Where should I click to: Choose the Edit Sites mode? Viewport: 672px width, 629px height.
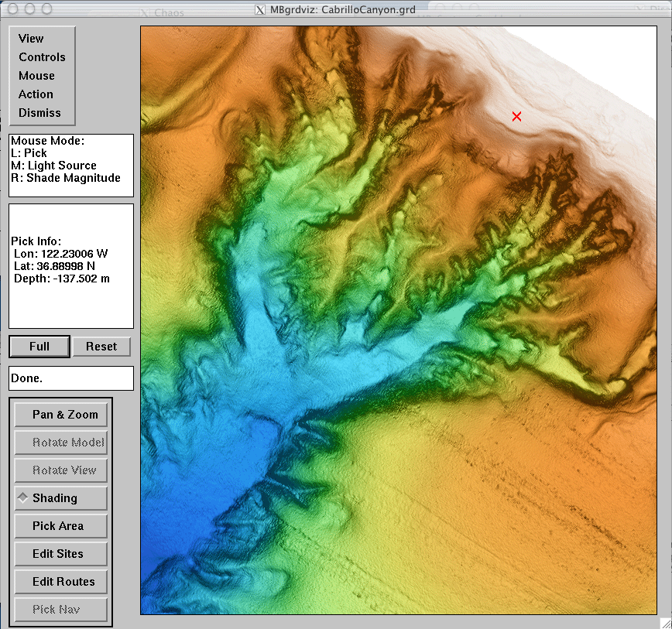(x=61, y=554)
